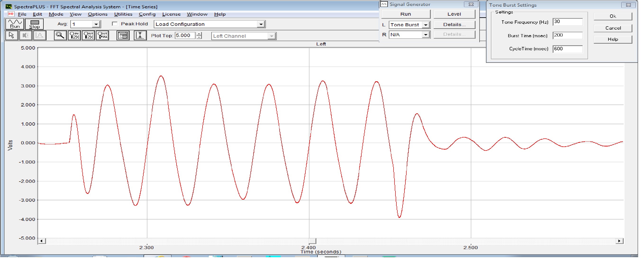Open the Utilities menu

pyautogui.click(x=124, y=14)
